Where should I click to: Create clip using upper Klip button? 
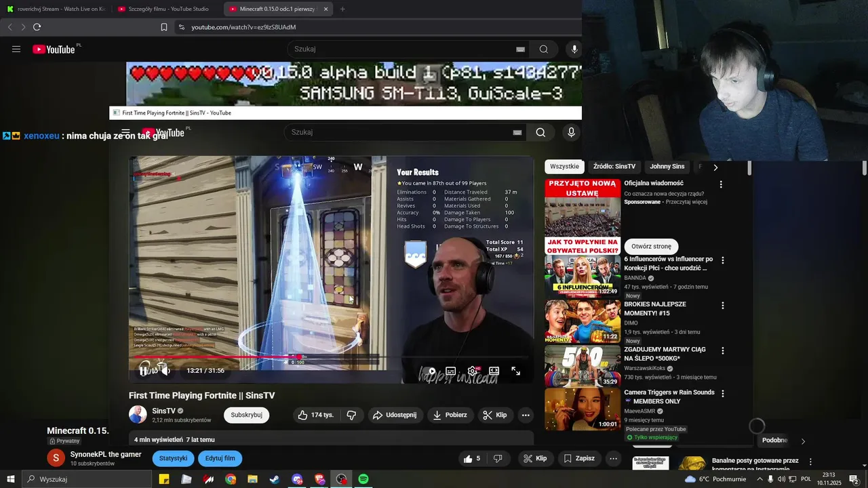point(494,415)
